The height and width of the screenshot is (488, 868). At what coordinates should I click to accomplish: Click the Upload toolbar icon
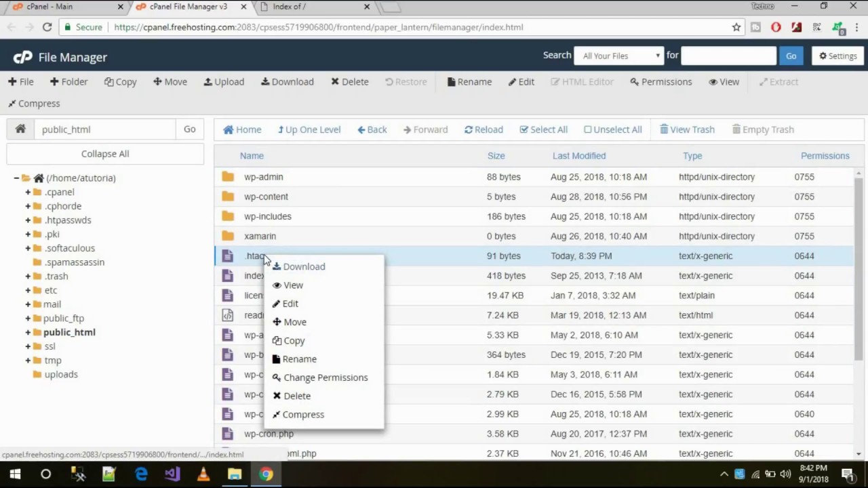pyautogui.click(x=208, y=82)
